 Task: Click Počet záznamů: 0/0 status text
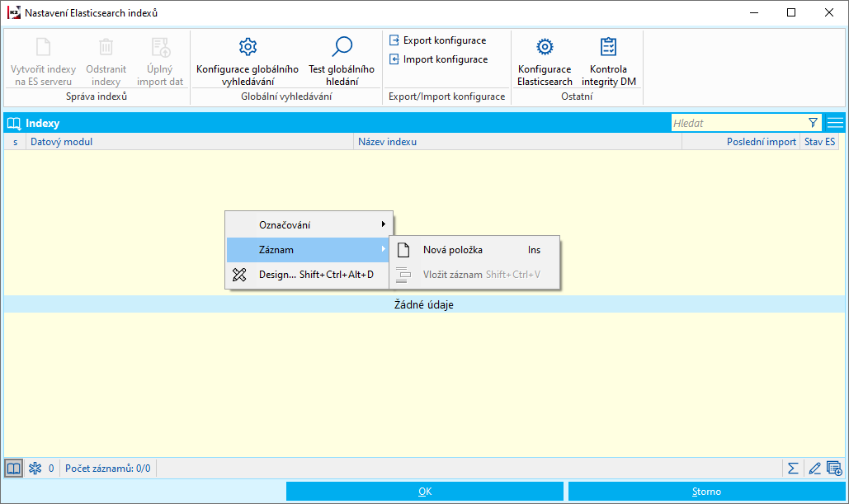[x=108, y=469]
